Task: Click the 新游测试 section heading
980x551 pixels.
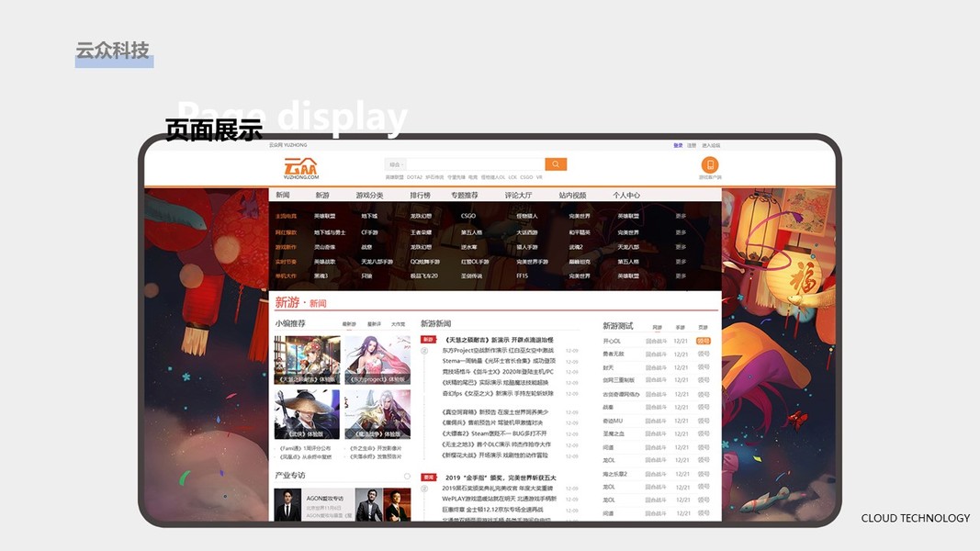Action: click(x=617, y=325)
